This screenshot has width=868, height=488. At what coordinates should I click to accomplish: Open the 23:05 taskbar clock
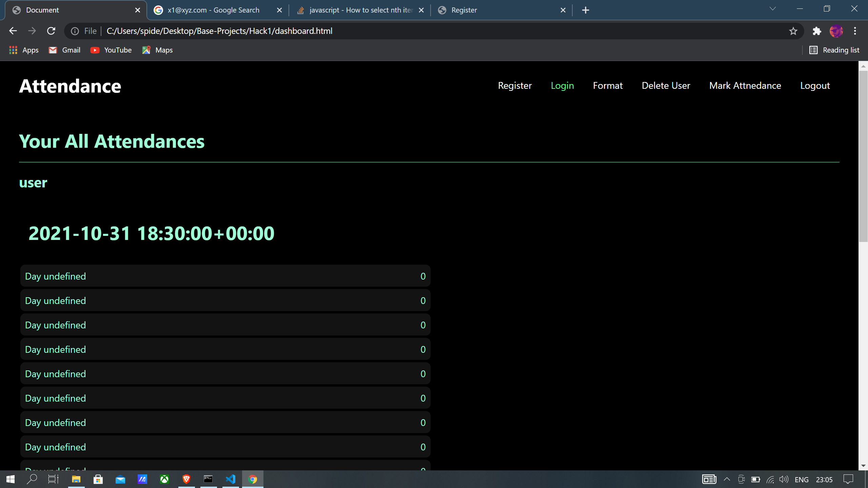tap(824, 480)
